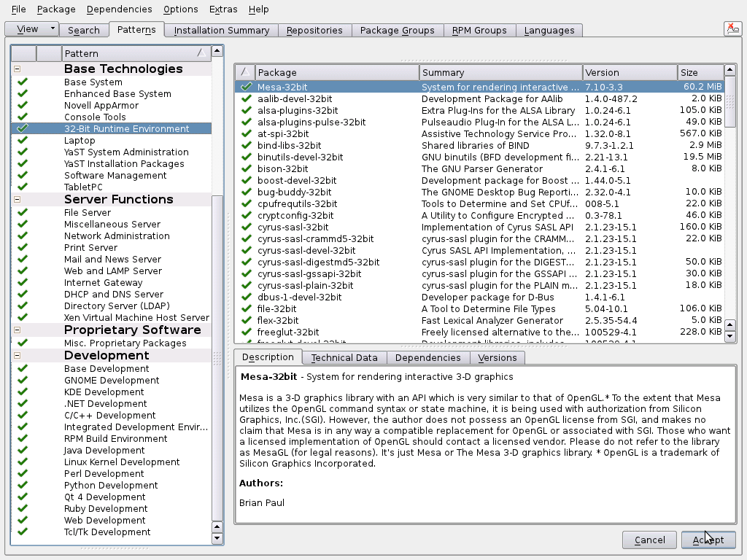The image size is (747, 560).
Task: Open the Versions details tab
Action: [x=497, y=357]
